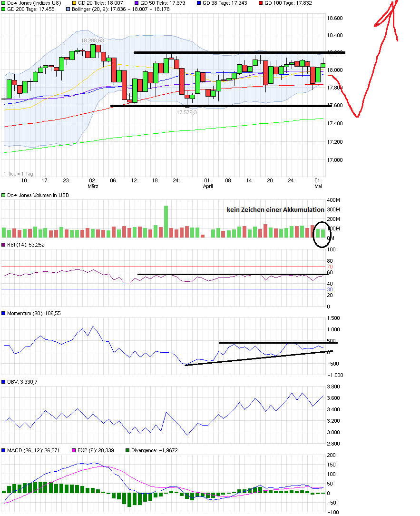420x516 pixels.
Task: Click the 'OBV: 3.630,7' label
Action: point(22,382)
